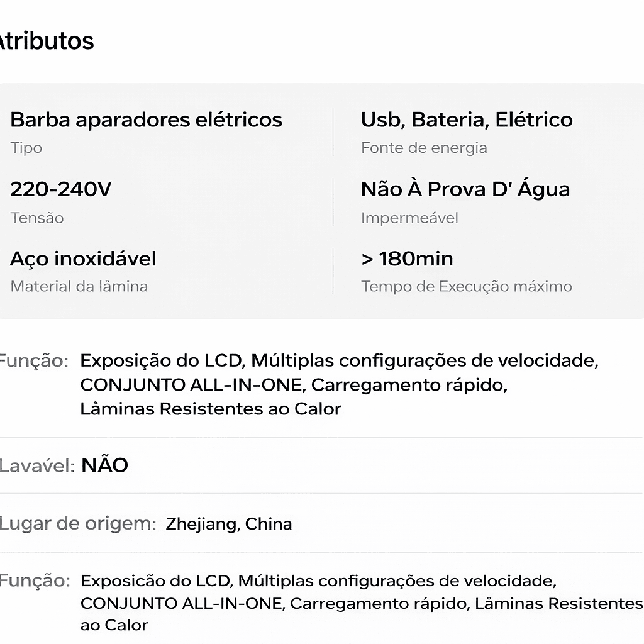Image resolution: width=644 pixels, height=644 pixels.
Task: Select the 'Zhejiang, China' origin value
Action: tap(229, 524)
